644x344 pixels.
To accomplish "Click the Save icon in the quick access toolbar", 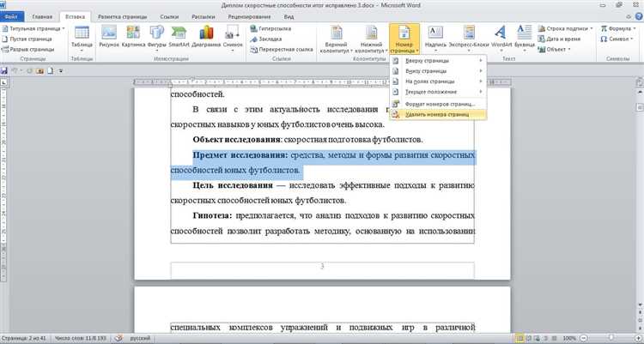I will 4,71.
